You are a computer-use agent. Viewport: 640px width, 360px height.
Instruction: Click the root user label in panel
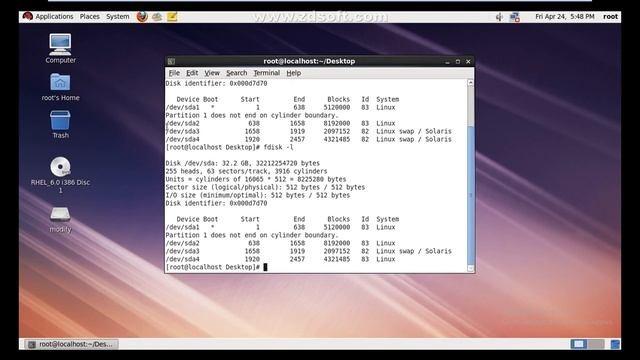coord(611,16)
